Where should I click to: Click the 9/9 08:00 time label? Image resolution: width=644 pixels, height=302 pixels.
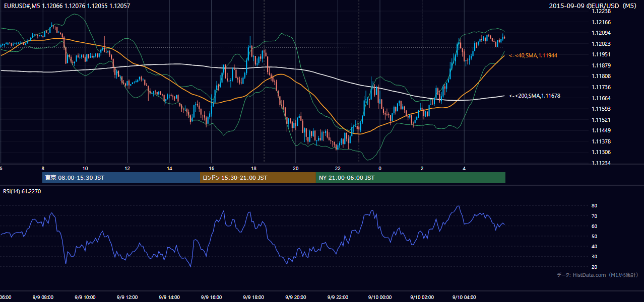pyautogui.click(x=43, y=297)
